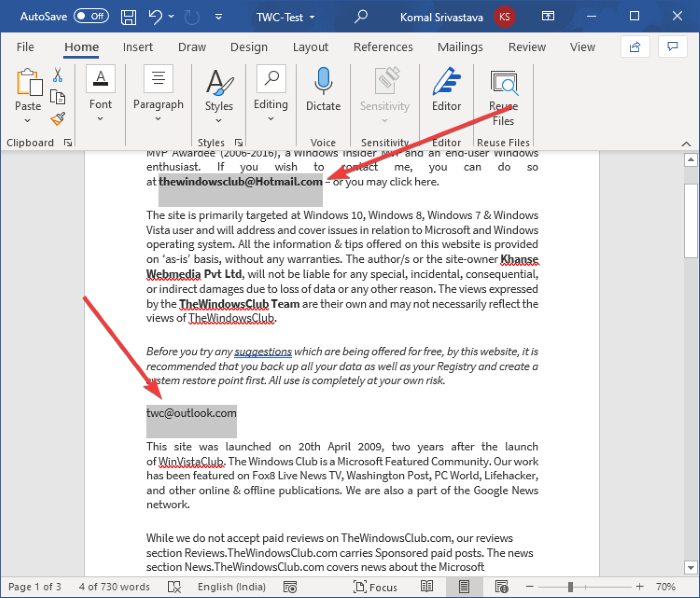Click the twc@outlook.com email text

[x=192, y=413]
